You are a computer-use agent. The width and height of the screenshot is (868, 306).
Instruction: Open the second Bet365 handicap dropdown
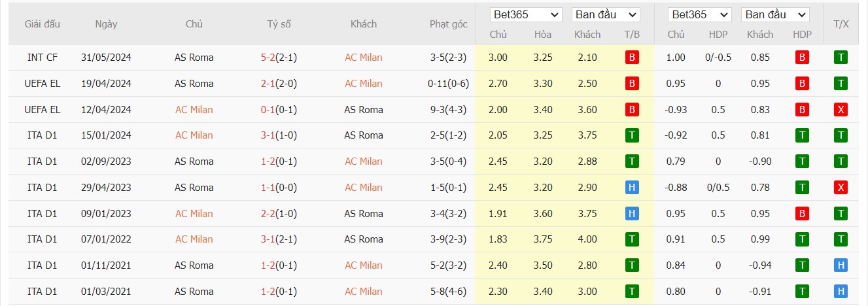coord(699,14)
